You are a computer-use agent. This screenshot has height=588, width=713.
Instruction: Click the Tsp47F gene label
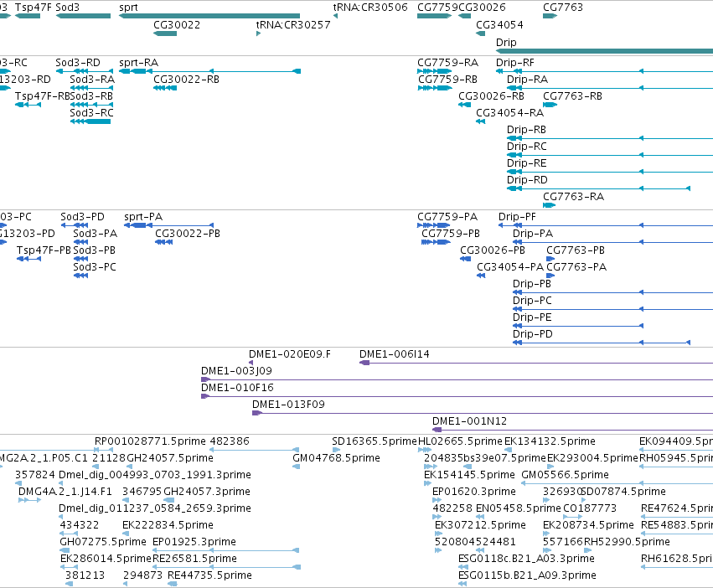(34, 8)
